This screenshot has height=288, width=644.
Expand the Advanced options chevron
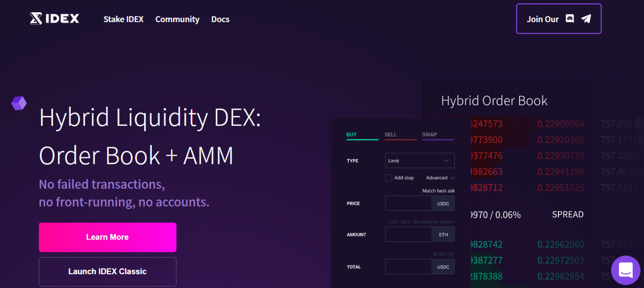coord(452,178)
